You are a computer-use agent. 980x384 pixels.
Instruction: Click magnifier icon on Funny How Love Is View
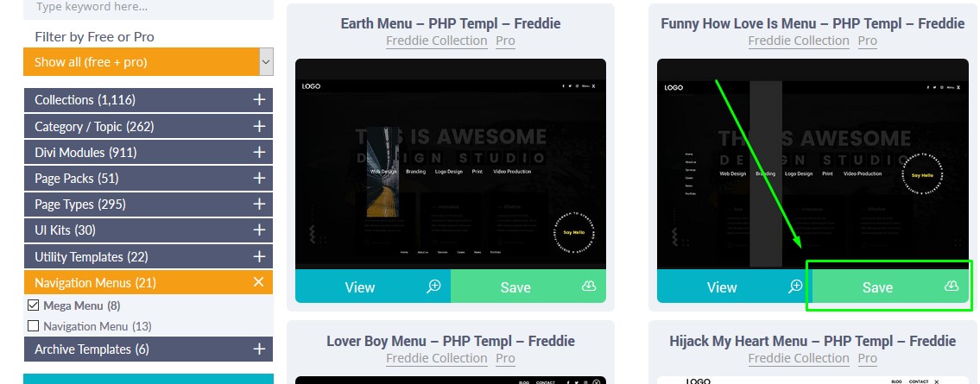(x=795, y=286)
